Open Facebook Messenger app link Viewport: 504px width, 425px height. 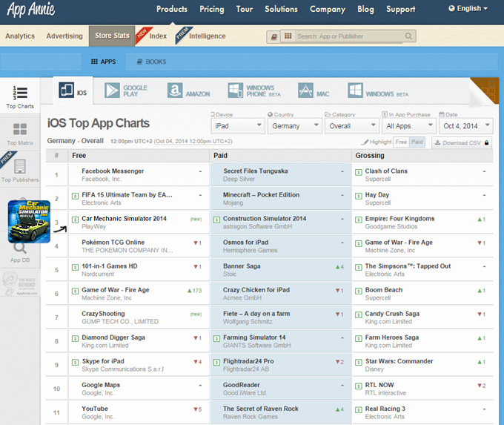pyautogui.click(x=113, y=171)
